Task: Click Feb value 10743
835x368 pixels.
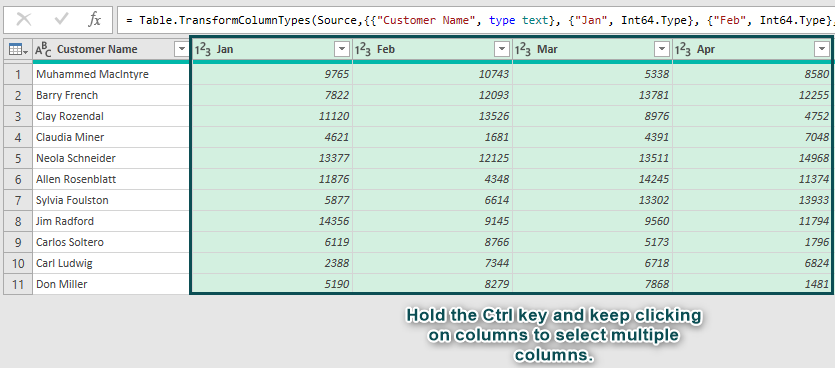Action: [x=432, y=75]
